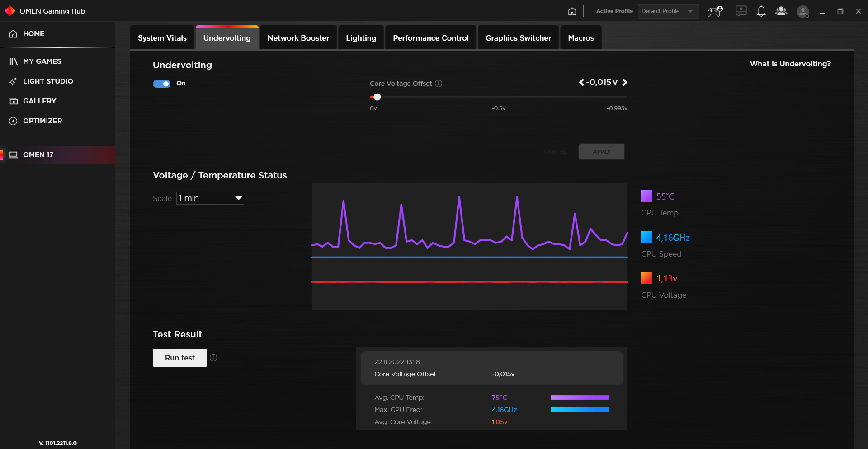Click the Apply button
Image resolution: width=868 pixels, height=449 pixels.
pyautogui.click(x=601, y=152)
